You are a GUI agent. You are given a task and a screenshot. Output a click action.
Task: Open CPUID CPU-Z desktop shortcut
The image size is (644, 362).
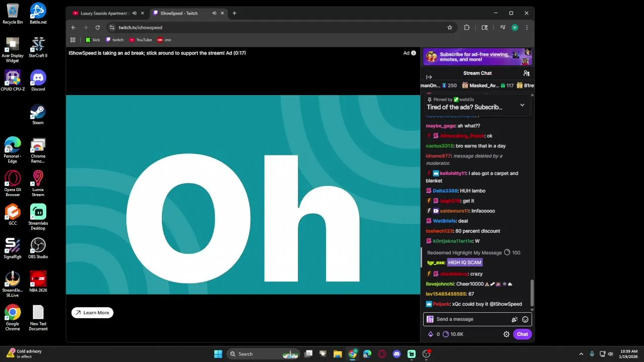(x=13, y=80)
